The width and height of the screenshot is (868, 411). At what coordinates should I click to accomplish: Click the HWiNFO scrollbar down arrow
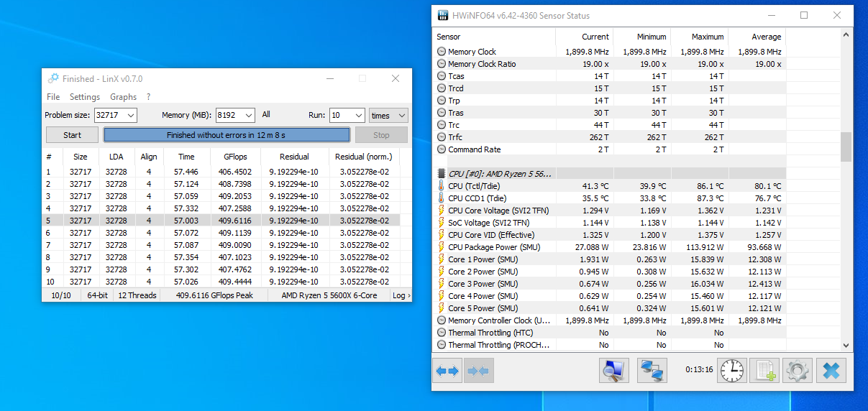click(x=846, y=346)
